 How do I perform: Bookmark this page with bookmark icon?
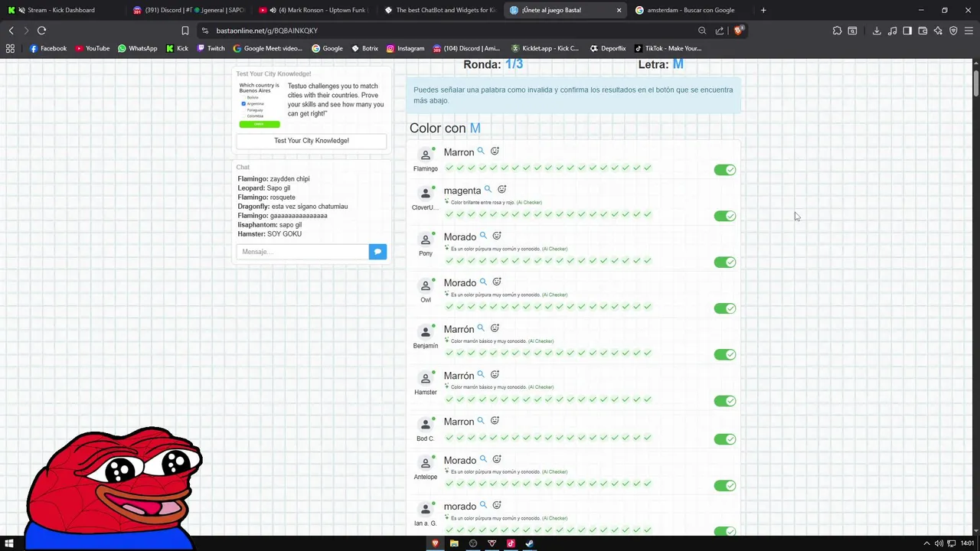click(x=185, y=31)
